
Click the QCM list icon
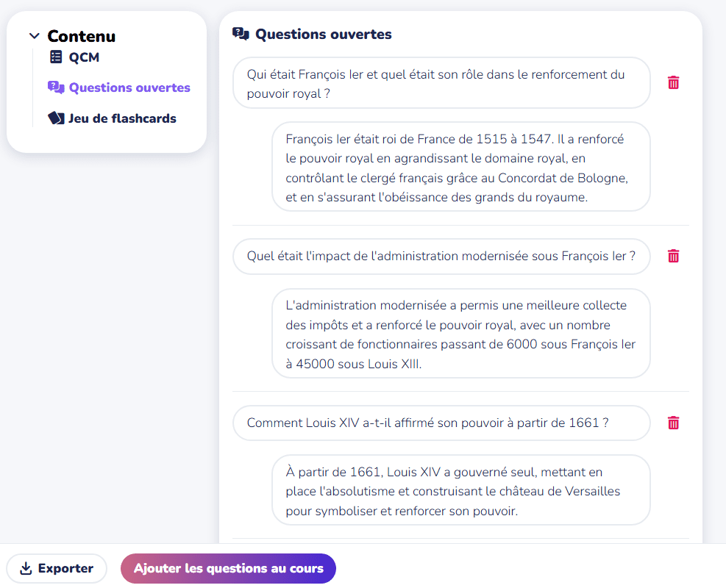[56, 57]
